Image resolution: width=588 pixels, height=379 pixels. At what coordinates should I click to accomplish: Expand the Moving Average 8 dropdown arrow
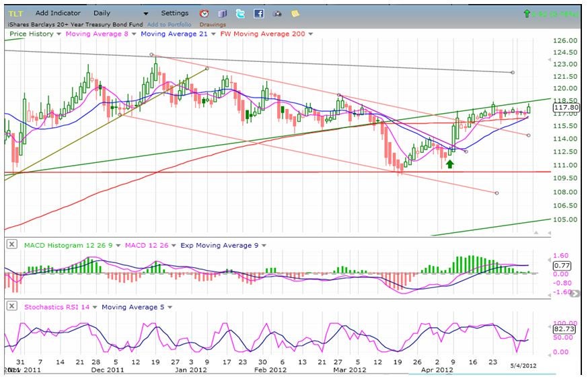(x=133, y=34)
